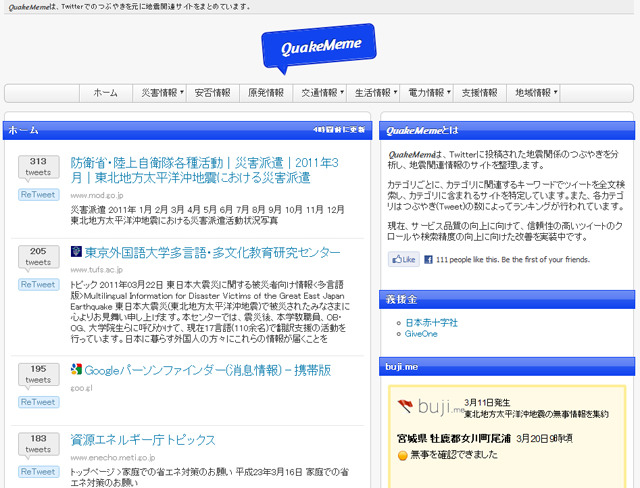The width and height of the screenshot is (640, 488).
Task: Click the Facebook logo icon by like count
Action: point(428,259)
